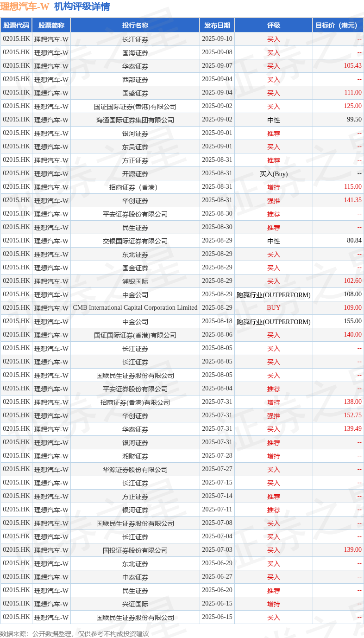
Task: Select the 东吴证券 cell
Action: [135, 147]
